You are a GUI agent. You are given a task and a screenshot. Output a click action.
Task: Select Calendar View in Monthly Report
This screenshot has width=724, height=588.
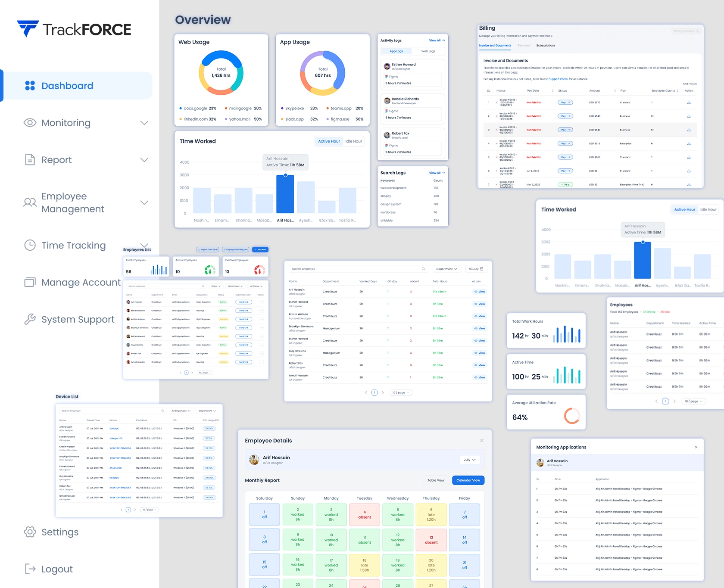[468, 480]
